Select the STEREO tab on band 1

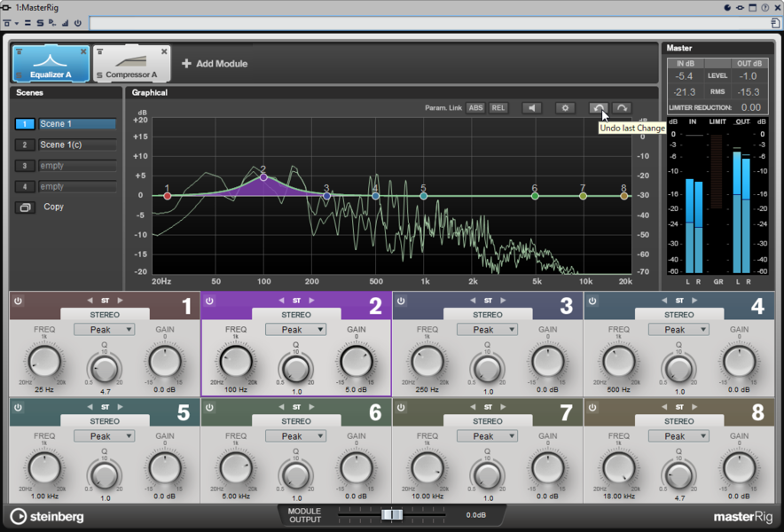pos(105,315)
